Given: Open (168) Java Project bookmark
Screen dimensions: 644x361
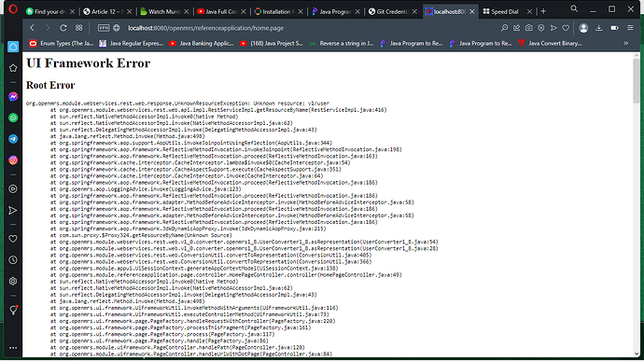Looking at the screenshot, I should point(271,43).
